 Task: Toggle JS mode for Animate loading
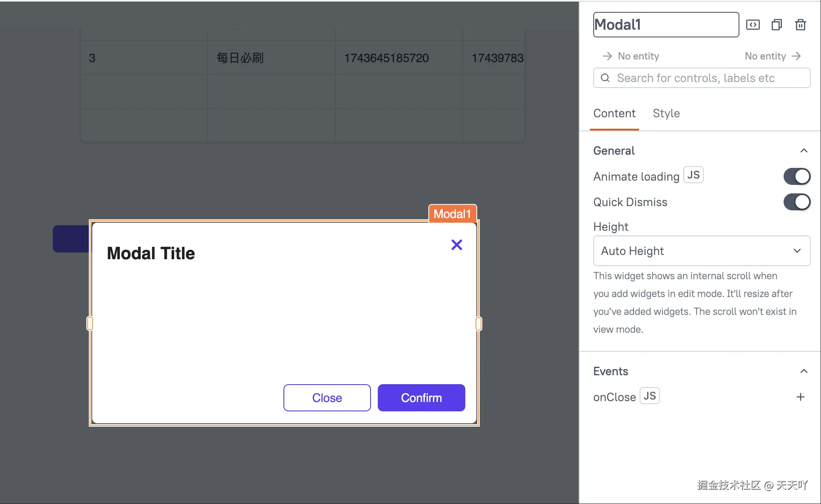pos(693,175)
